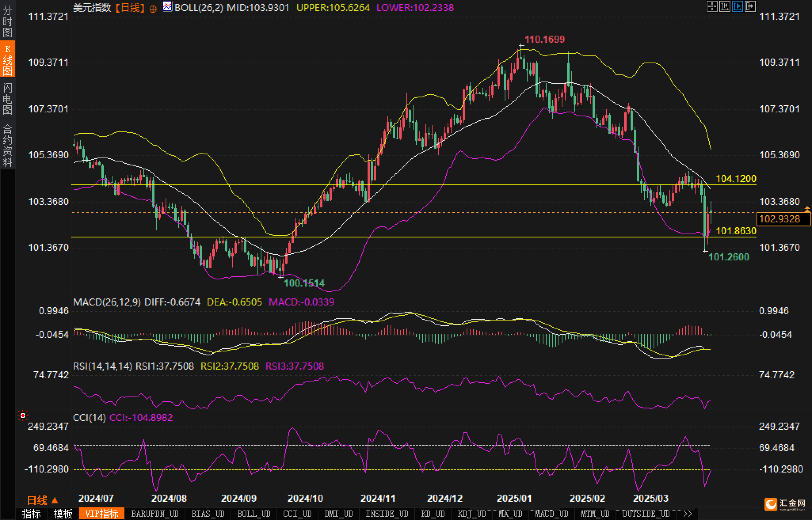This screenshot has height=520, width=812.
Task: Open the 日线 period dropdown at bottom
Action: point(42,500)
